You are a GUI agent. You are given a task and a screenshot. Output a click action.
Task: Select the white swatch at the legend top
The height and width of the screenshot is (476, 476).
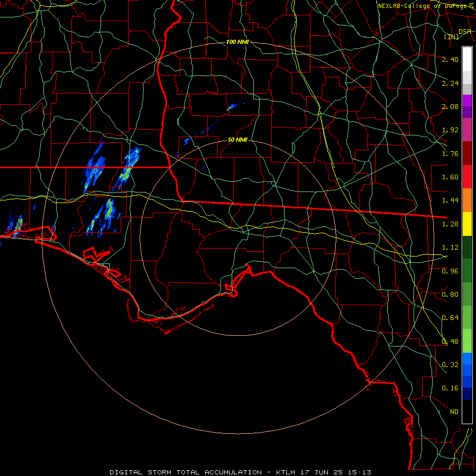coord(467,59)
